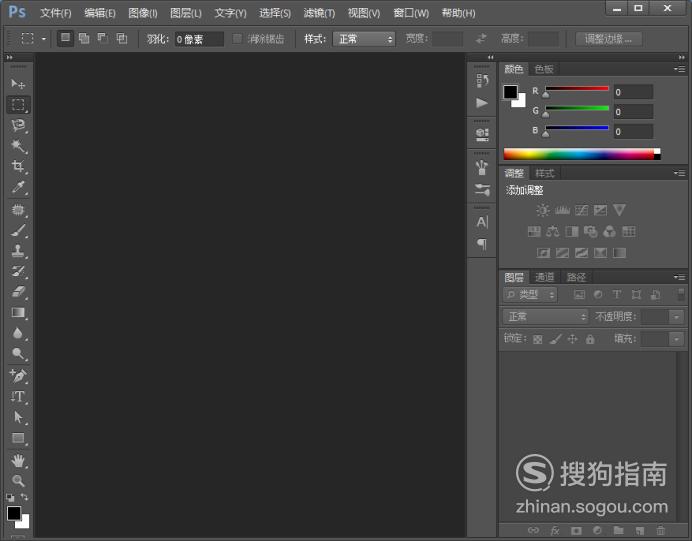
Task: Open the 滤镜(T) menu
Action: [x=319, y=13]
